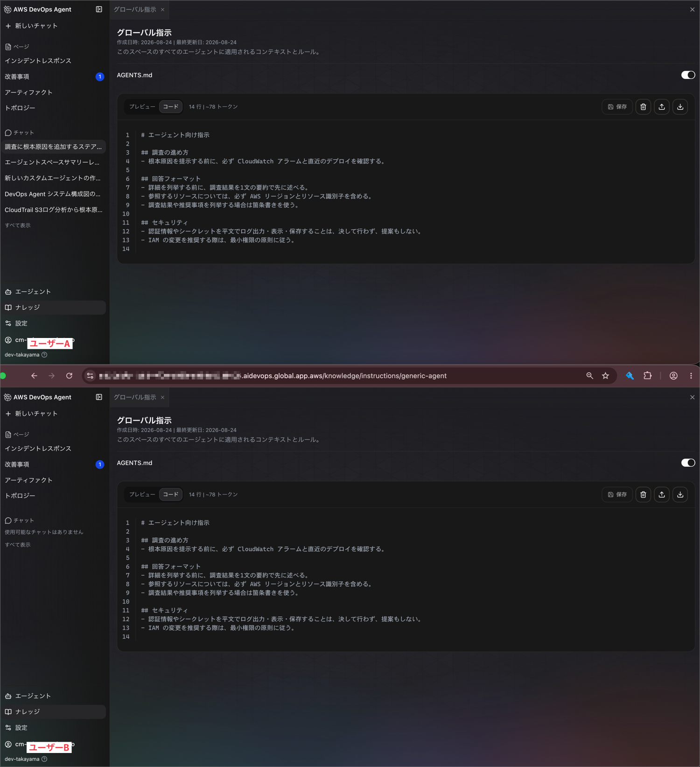Open the browser three-dot menu

tap(691, 376)
